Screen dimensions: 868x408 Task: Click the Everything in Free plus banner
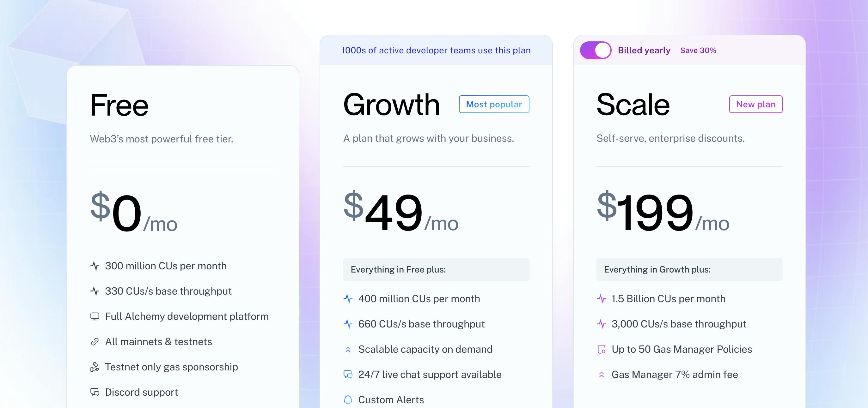click(436, 269)
